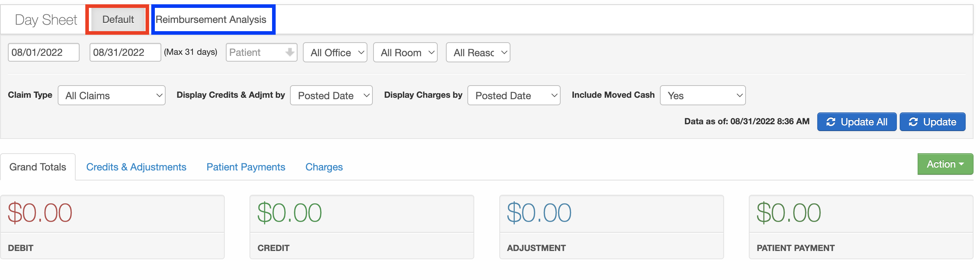
Task: Click the $0.00 ADJUSTMENT total card
Action: coord(611,227)
